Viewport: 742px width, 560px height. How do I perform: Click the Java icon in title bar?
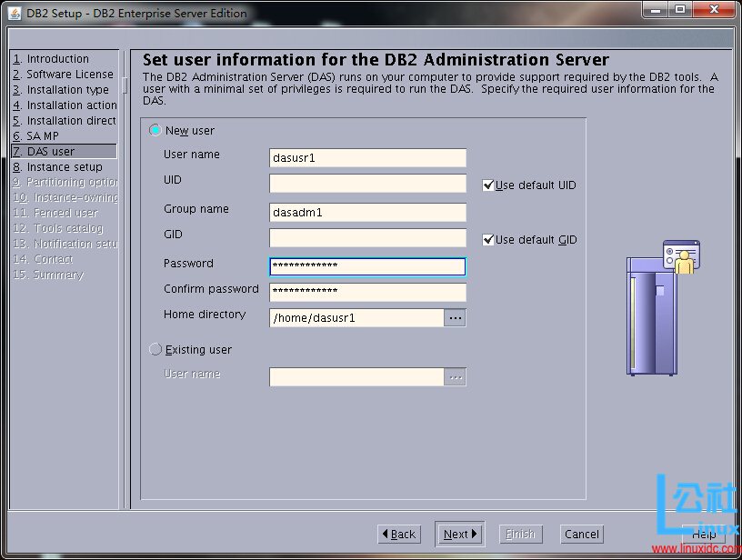(14, 13)
